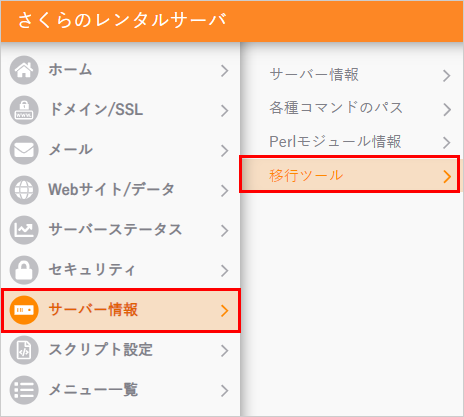Open the 移行ツール submenu item
This screenshot has width=464, height=417.
pos(350,174)
